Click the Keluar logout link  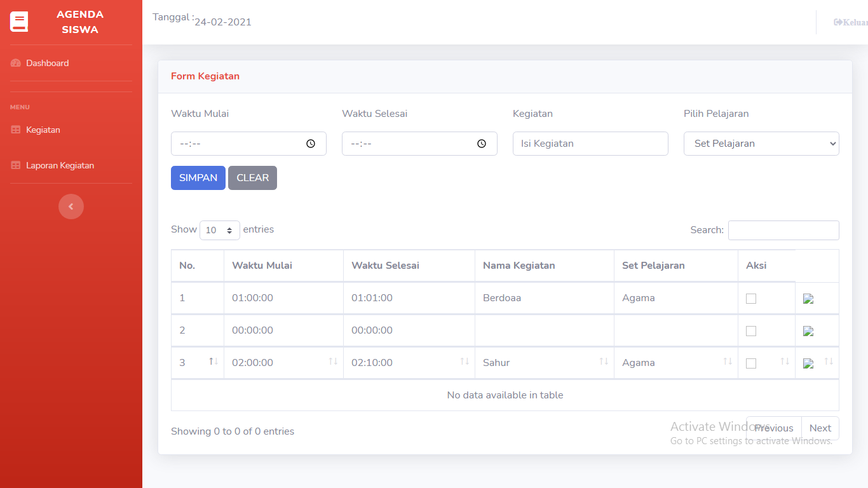(851, 22)
